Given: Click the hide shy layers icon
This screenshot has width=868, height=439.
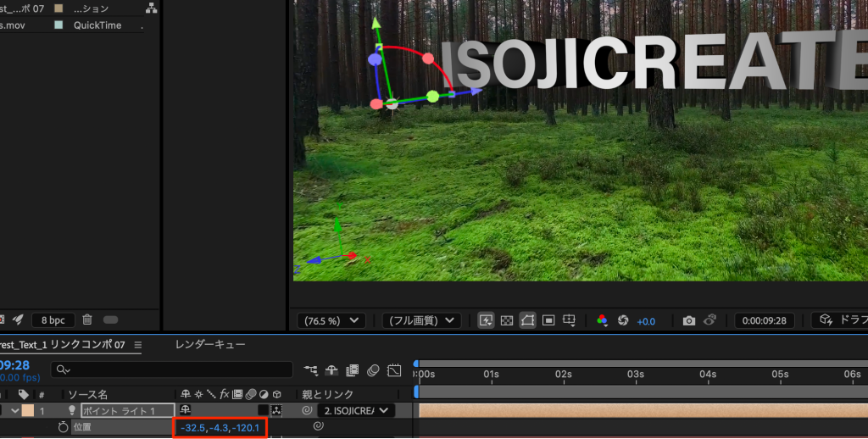Looking at the screenshot, I should point(332,370).
